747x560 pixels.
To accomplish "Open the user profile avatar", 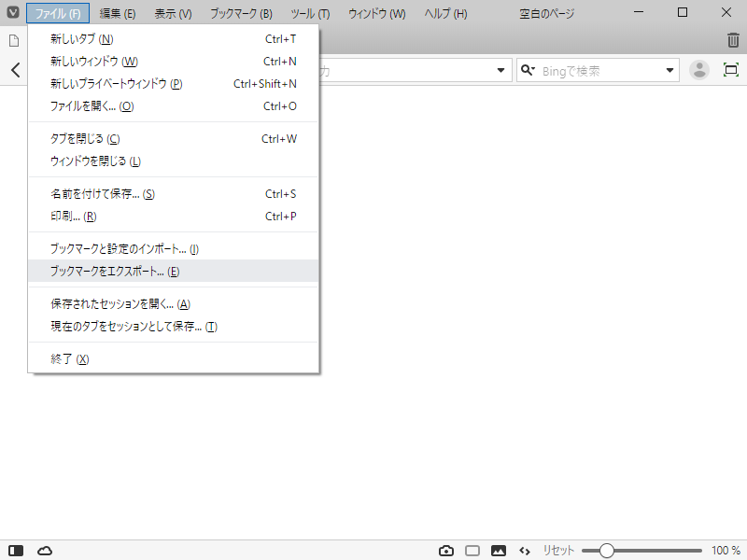I will pos(698,70).
